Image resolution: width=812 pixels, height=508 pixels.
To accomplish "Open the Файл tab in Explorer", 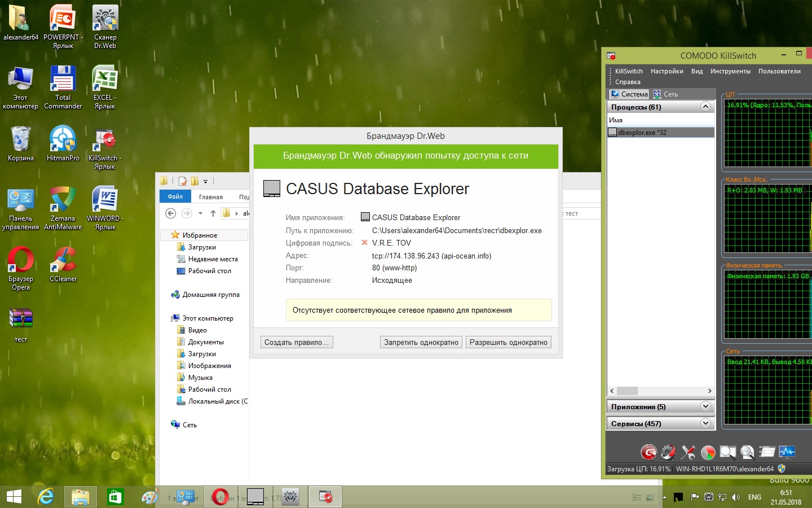I will (175, 196).
